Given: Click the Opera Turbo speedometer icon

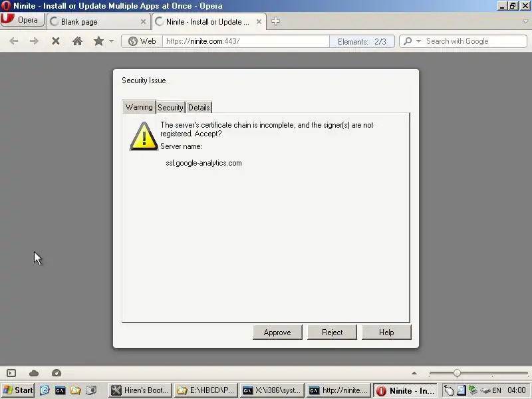Looking at the screenshot, I should pyautogui.click(x=57, y=373).
